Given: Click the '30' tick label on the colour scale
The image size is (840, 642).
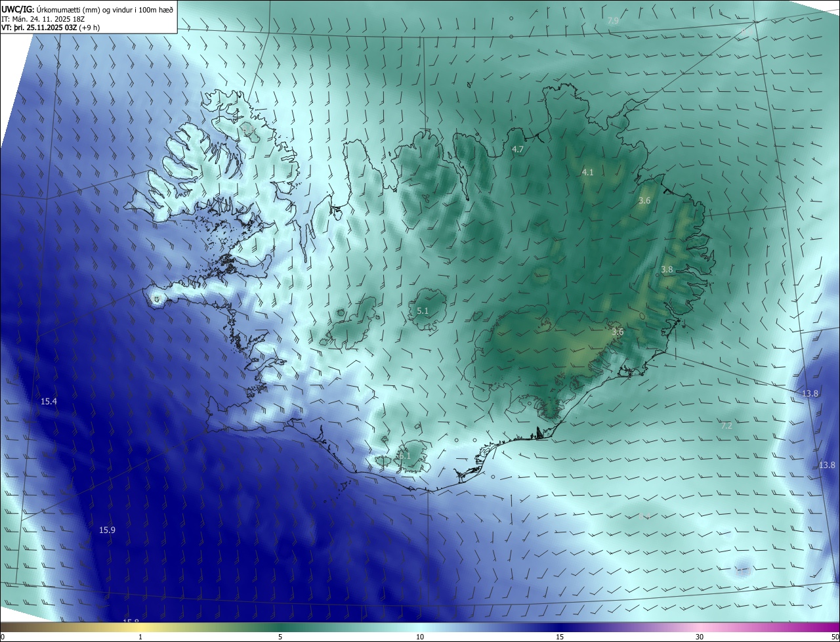Looking at the screenshot, I should click(700, 637).
